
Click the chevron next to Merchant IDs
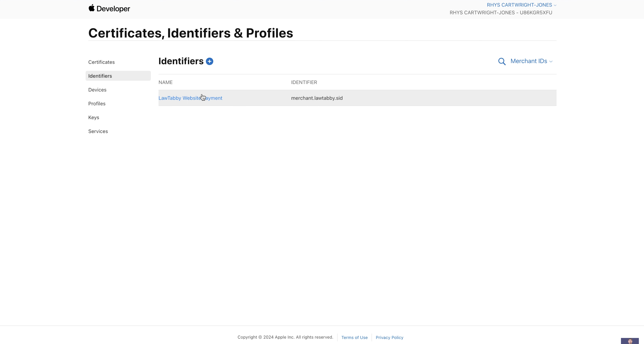click(x=551, y=62)
